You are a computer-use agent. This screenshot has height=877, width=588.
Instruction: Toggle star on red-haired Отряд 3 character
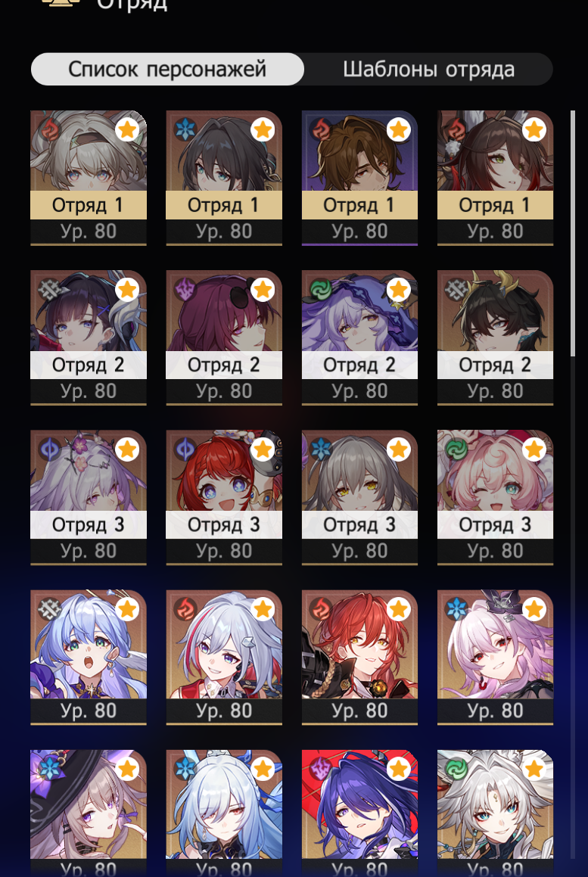point(263,449)
